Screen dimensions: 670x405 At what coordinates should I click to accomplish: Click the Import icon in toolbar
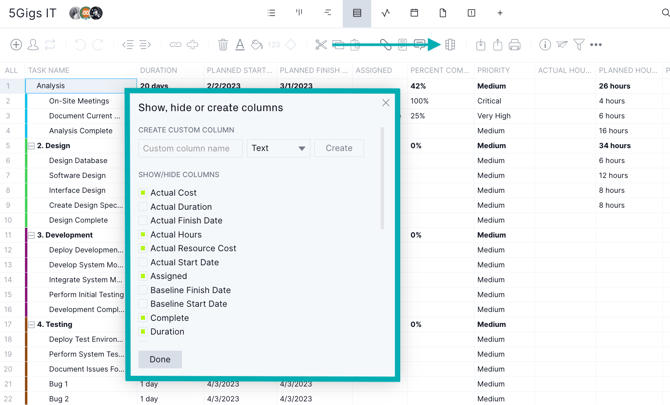coord(481,44)
